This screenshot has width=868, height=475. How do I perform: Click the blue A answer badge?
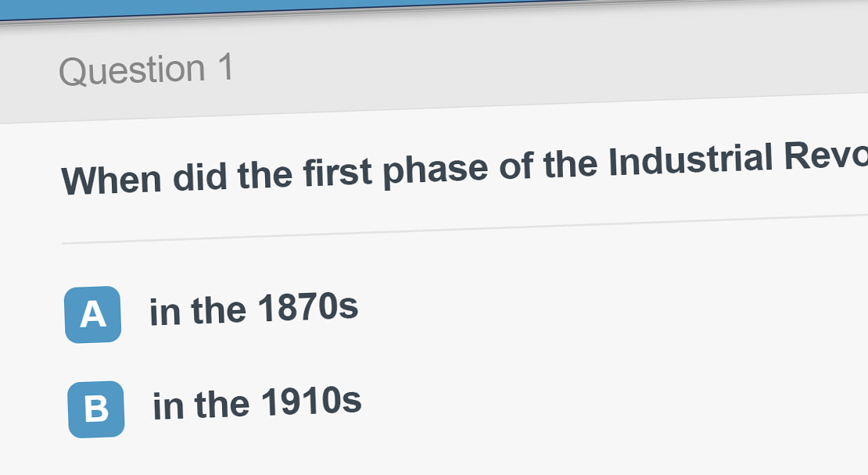pyautogui.click(x=92, y=314)
